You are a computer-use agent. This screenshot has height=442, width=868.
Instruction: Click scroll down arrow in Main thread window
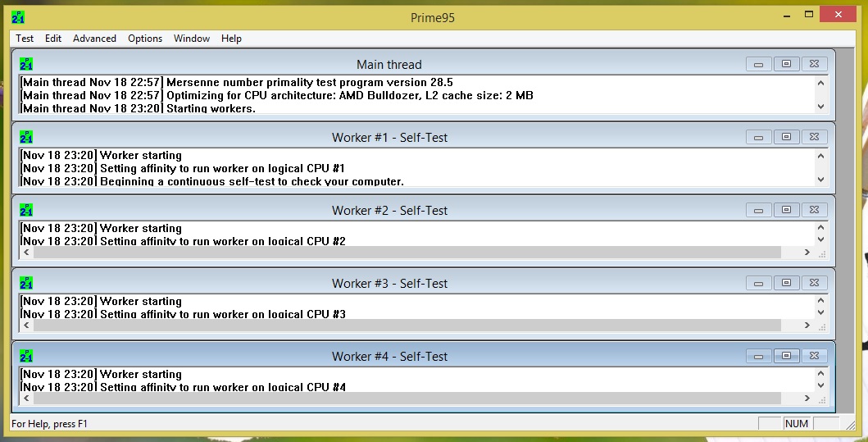(x=821, y=107)
